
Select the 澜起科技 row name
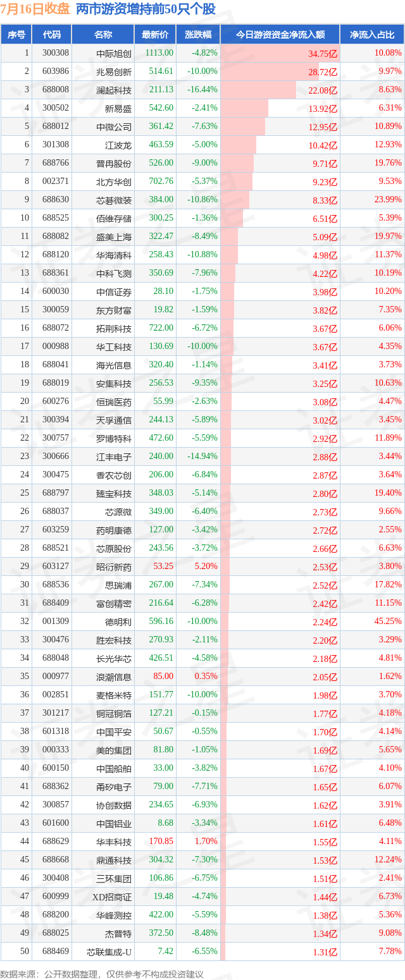(x=114, y=90)
